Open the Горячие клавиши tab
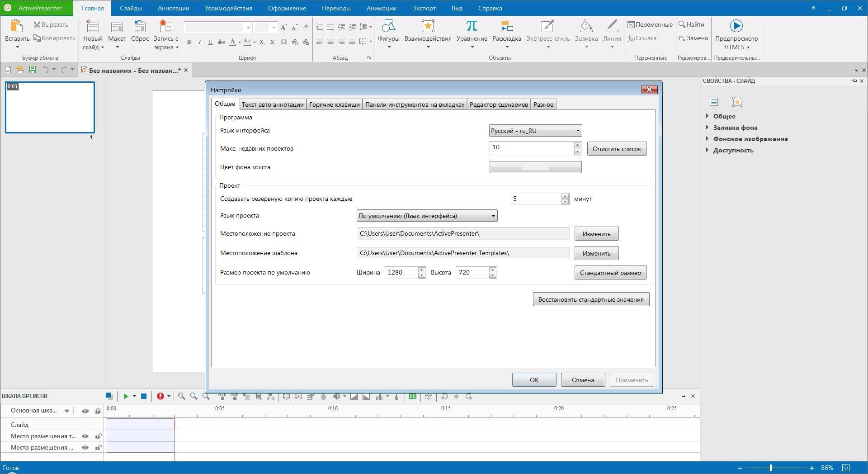 335,104
